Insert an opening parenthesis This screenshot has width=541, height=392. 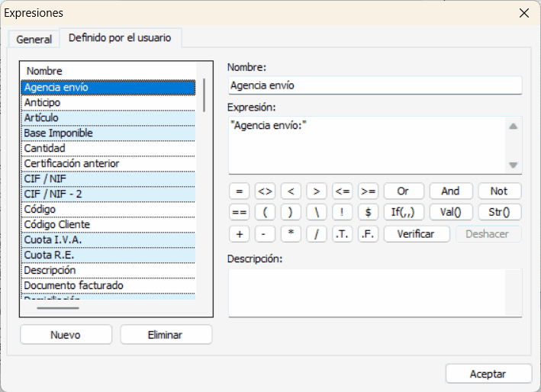[x=265, y=212]
